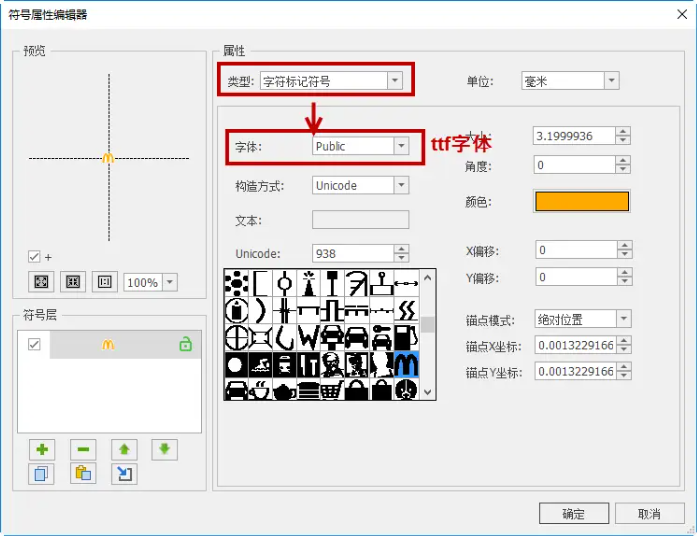Toggle the green lock on symbol layer
This screenshot has height=537, width=698.
tap(186, 344)
